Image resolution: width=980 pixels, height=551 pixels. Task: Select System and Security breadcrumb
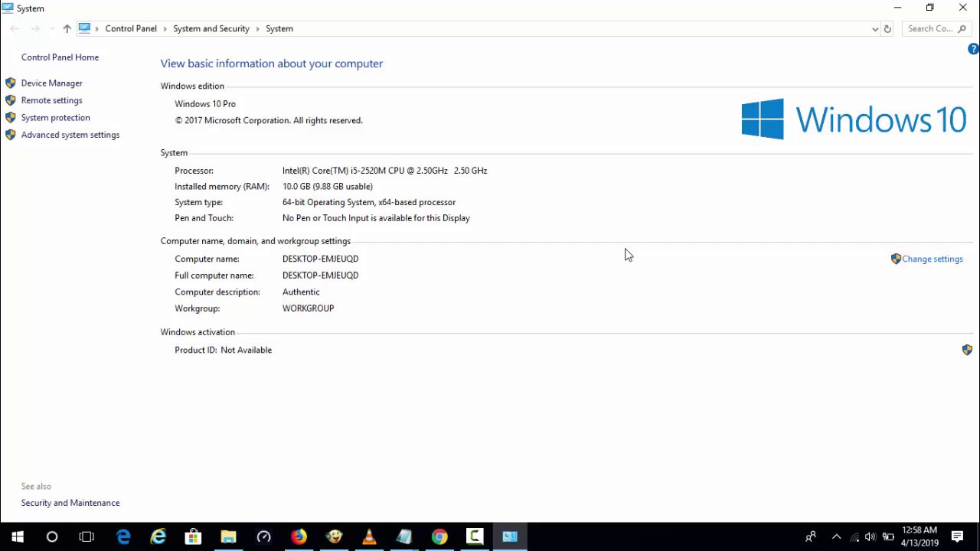point(211,28)
